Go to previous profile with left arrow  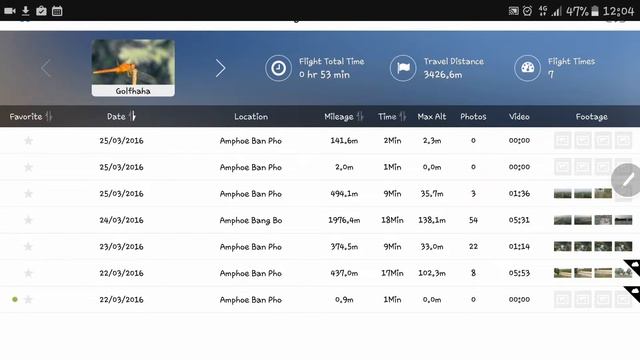tap(46, 68)
